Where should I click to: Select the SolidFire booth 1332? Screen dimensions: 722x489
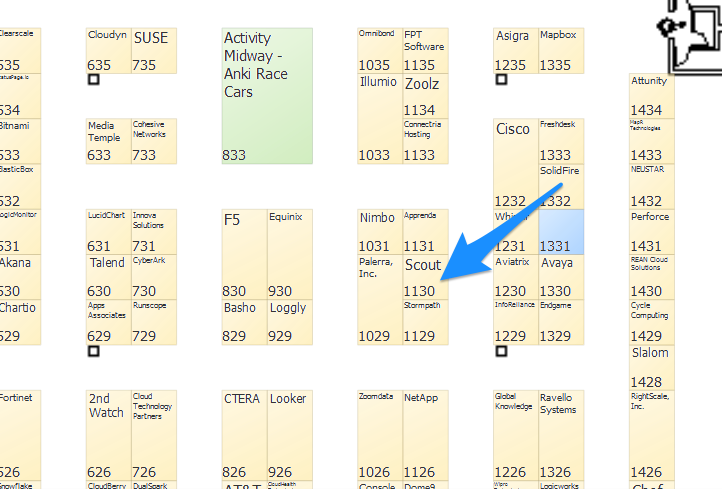(561, 186)
